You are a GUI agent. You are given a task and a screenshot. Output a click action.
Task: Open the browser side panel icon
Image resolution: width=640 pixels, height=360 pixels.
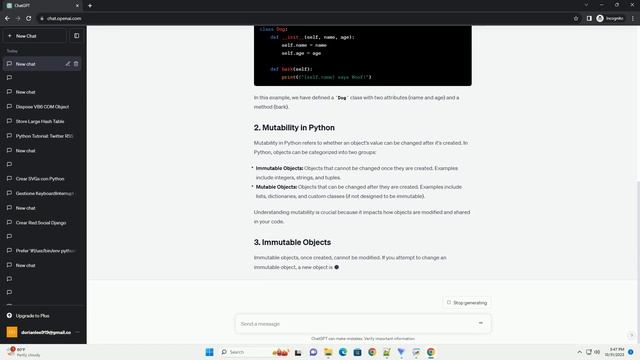pyautogui.click(x=589, y=18)
